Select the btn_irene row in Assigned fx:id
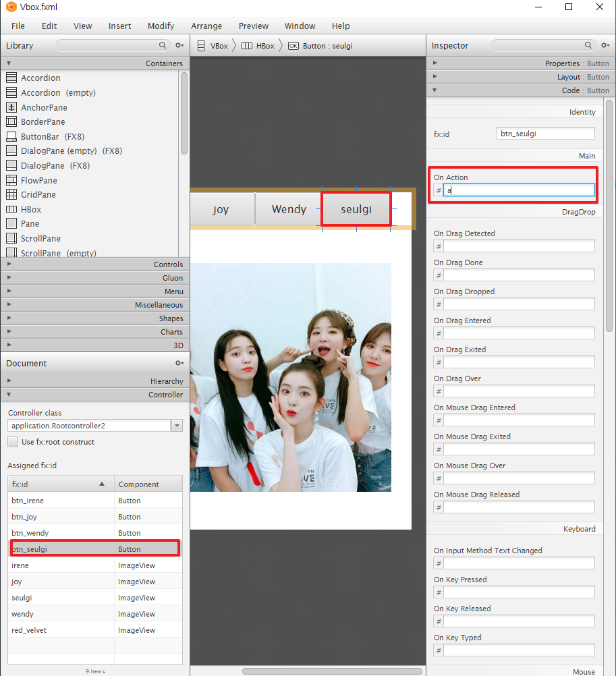 [95, 501]
